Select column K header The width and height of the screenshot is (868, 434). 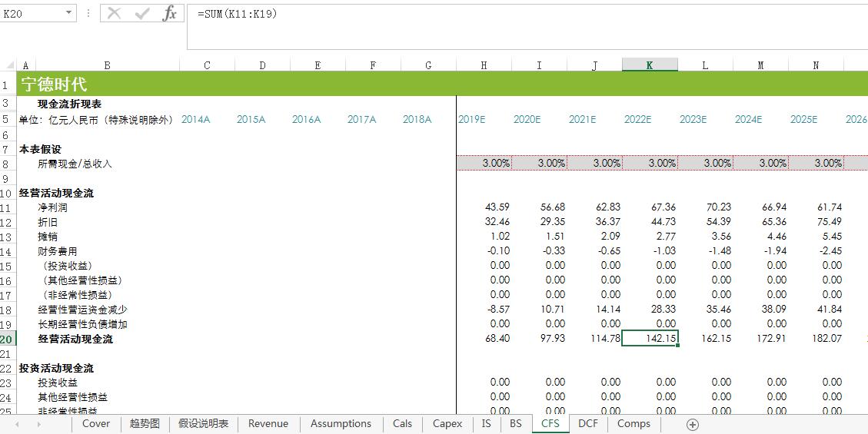point(650,65)
